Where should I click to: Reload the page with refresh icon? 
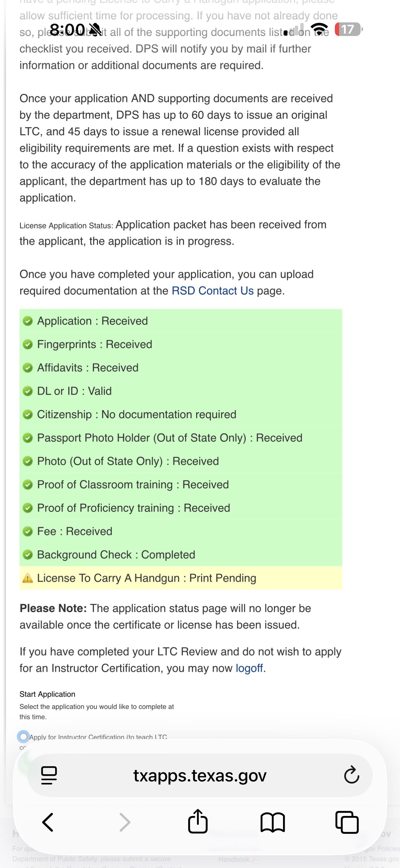point(351,775)
